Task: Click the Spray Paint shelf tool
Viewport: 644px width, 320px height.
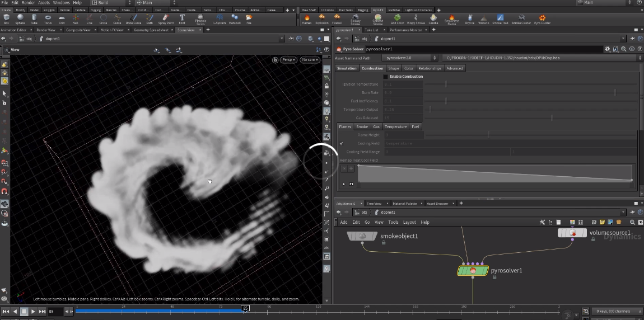Action: tap(166, 18)
